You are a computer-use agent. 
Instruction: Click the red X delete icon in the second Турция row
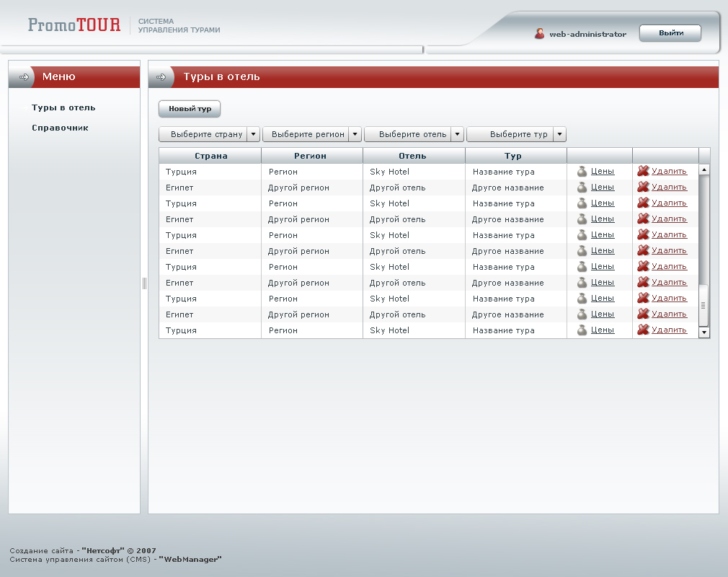[643, 203]
